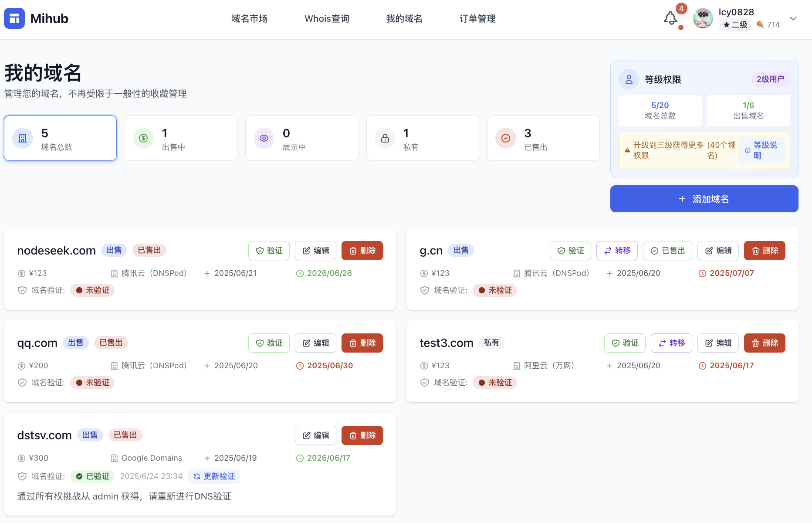Transfer the g.cn domain
This screenshot has width=812, height=523.
click(x=617, y=251)
